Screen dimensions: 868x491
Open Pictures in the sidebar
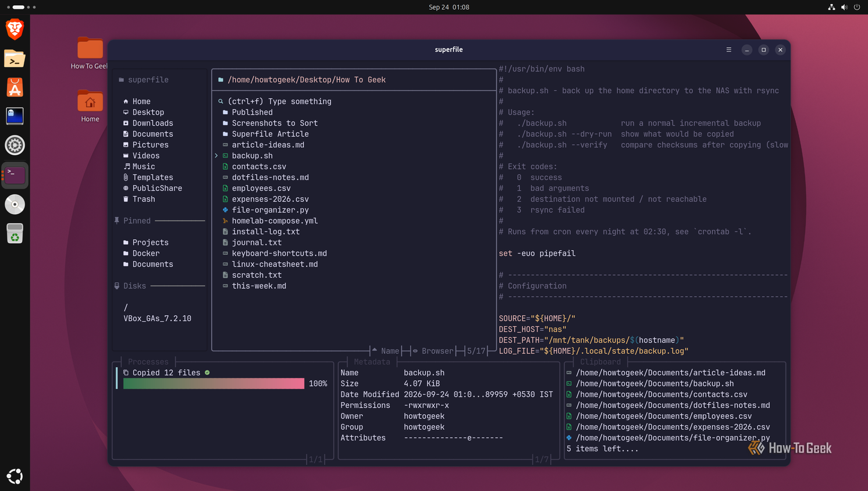click(150, 145)
